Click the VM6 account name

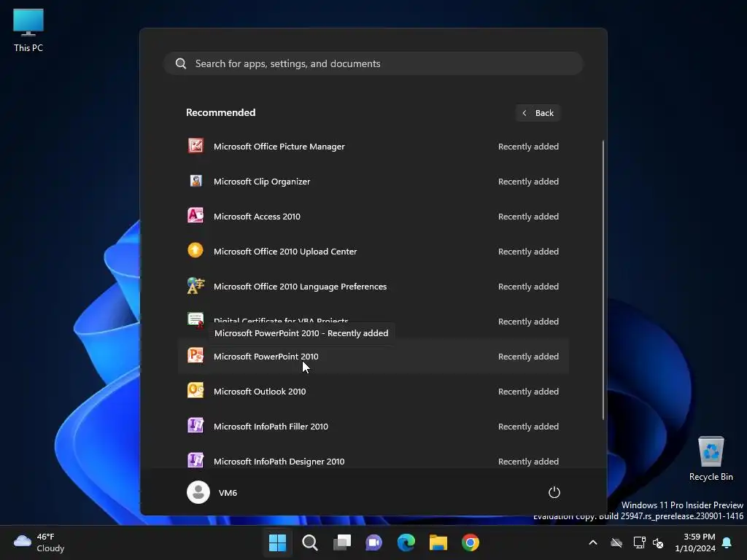(x=228, y=493)
